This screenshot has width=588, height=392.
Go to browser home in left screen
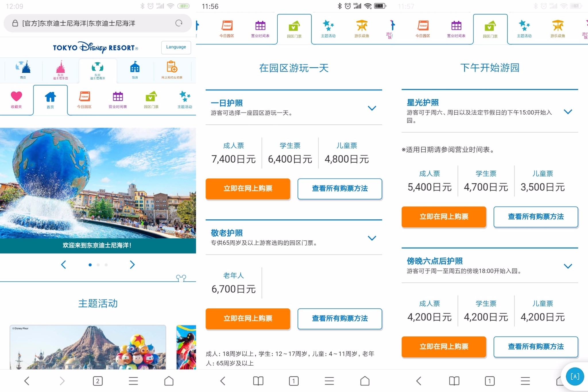click(x=169, y=381)
